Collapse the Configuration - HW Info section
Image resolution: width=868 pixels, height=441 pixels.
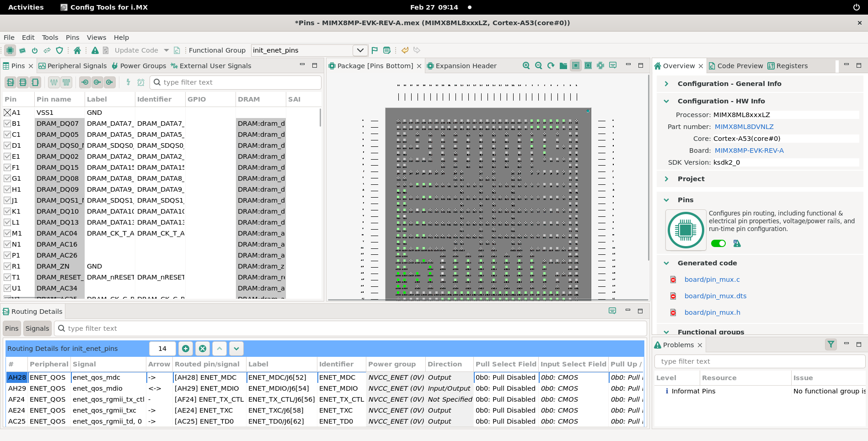point(666,101)
